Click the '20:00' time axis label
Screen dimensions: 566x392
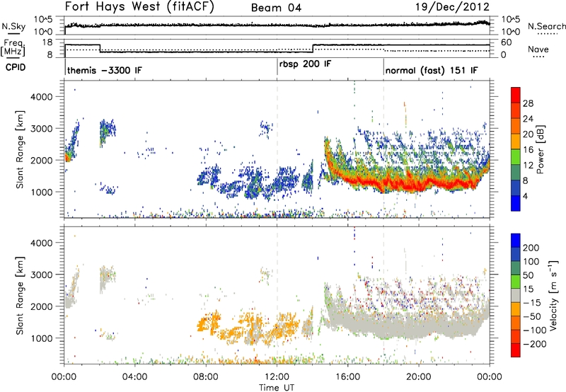click(x=419, y=377)
